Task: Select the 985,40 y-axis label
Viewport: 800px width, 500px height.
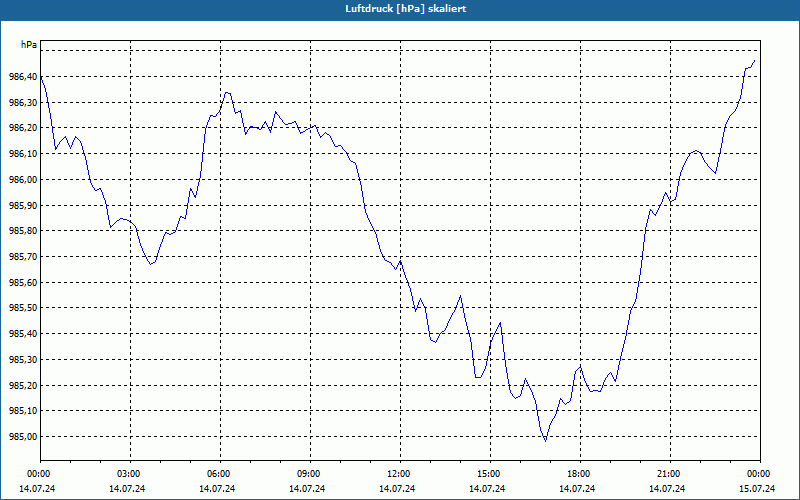Action: tap(23, 334)
